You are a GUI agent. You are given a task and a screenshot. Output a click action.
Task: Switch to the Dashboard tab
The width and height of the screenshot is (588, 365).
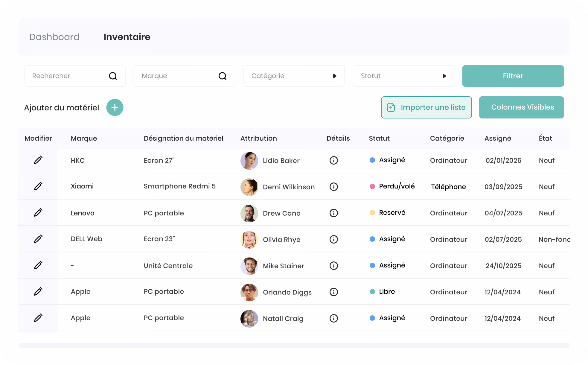[x=54, y=37]
